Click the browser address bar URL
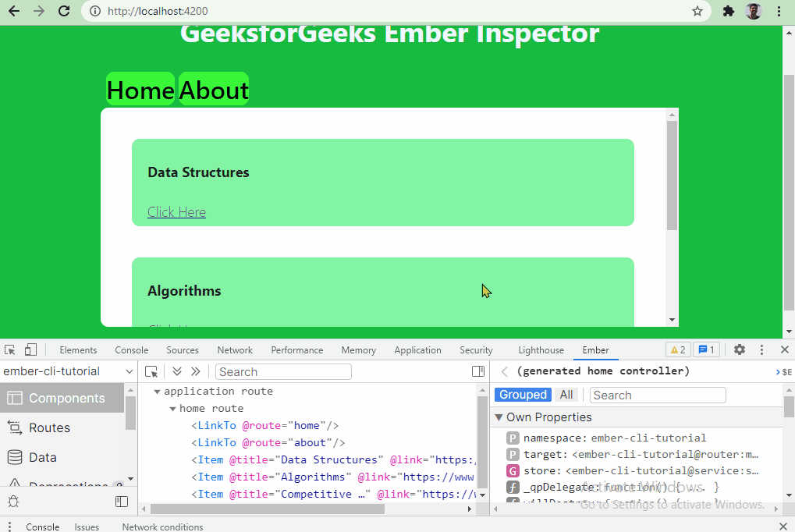The image size is (795, 532). 158,11
